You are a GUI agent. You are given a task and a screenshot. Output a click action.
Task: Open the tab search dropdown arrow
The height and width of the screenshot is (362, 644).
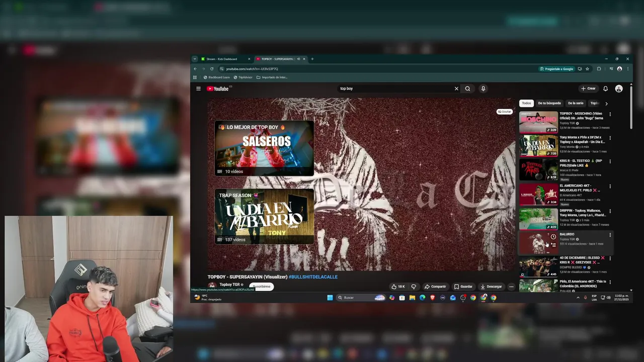click(x=195, y=59)
